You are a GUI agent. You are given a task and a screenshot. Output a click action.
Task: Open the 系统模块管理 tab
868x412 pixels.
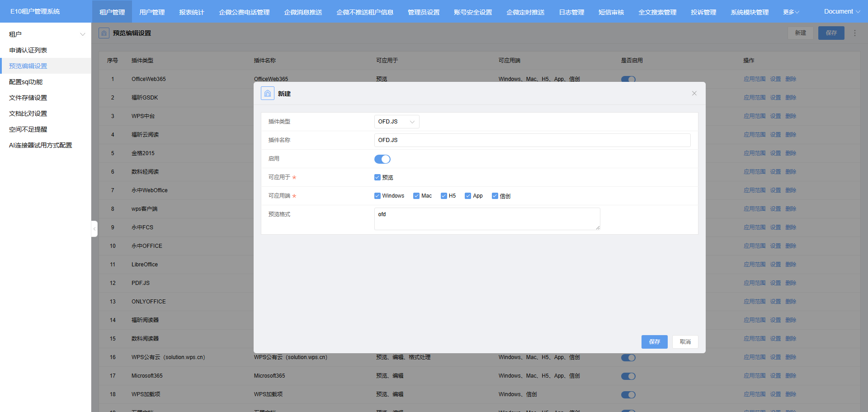coord(750,12)
